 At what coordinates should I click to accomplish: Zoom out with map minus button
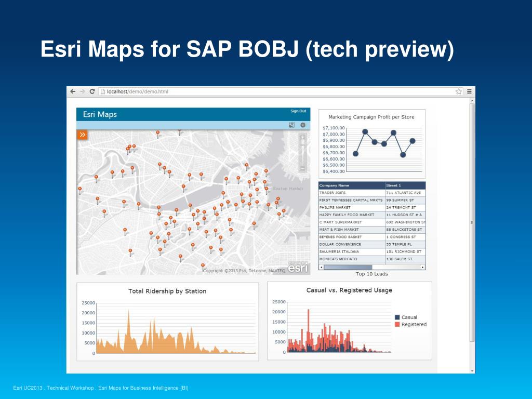coord(303,168)
